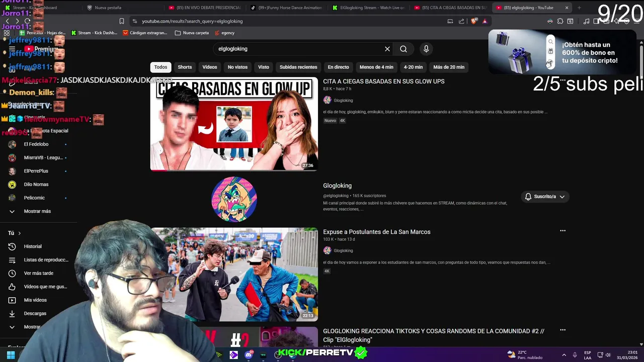Switch to EN VIVO DEBATE PRESIDENCIAL tab
The width and height of the screenshot is (644, 362).
pos(204,8)
